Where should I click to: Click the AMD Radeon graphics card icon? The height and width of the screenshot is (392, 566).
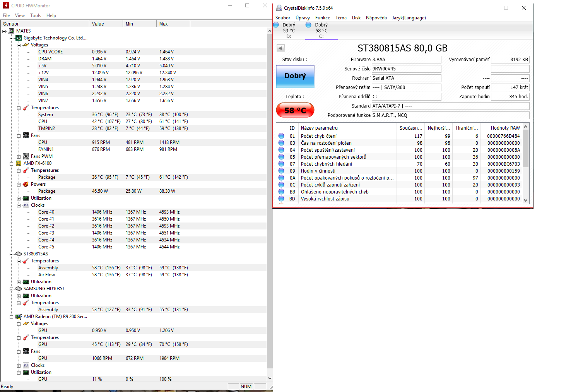[x=19, y=317]
